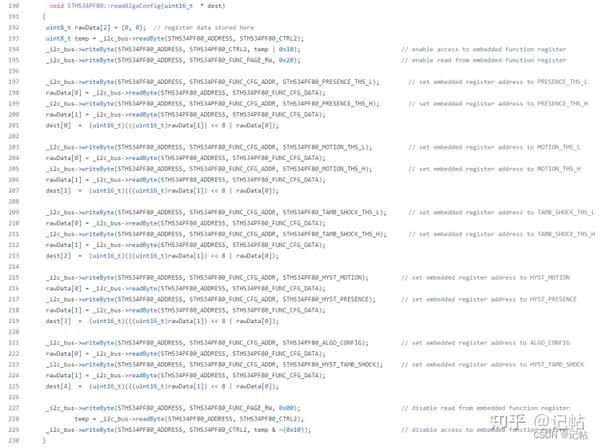Click "rawData[1]" assignment on line 212
Viewport: 600px width, 447px height.
point(64,245)
